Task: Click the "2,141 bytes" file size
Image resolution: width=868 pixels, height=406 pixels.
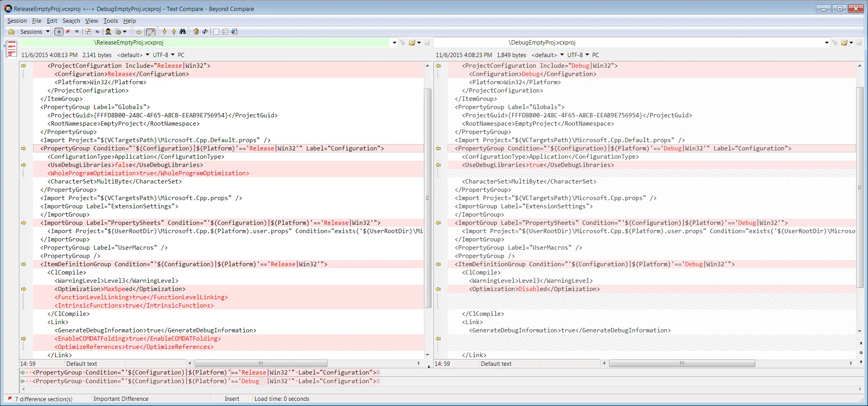Action: pyautogui.click(x=97, y=55)
